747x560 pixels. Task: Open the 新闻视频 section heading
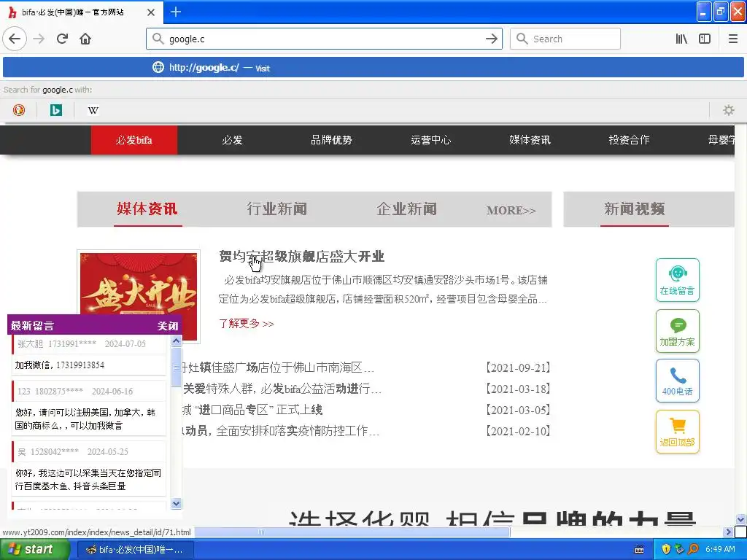(634, 209)
